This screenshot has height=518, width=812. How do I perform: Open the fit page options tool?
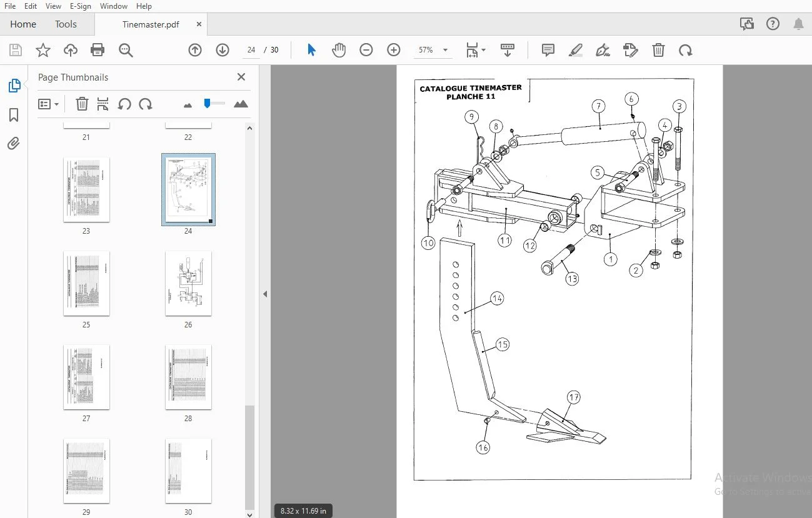(x=475, y=50)
